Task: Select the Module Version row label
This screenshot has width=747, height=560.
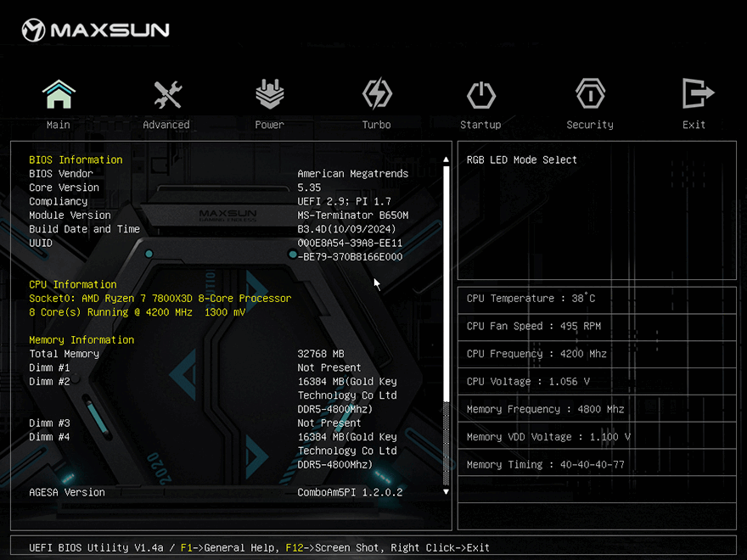Action: pyautogui.click(x=70, y=216)
